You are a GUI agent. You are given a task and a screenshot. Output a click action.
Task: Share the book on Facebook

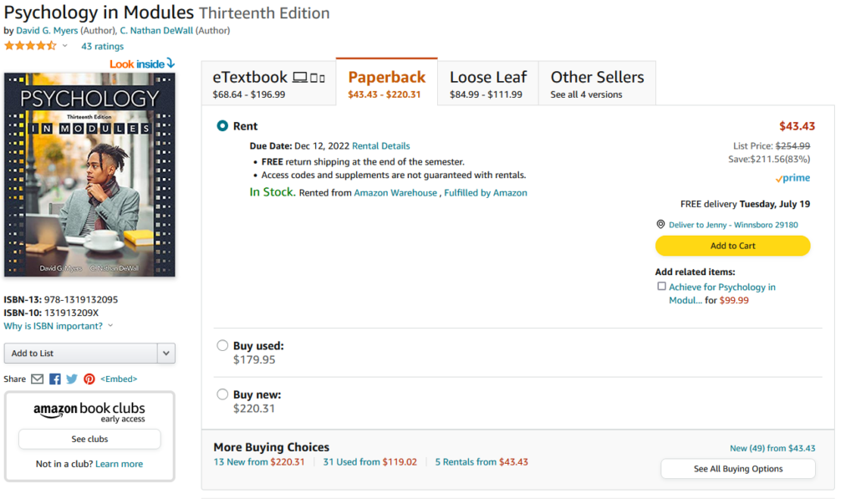click(x=55, y=379)
